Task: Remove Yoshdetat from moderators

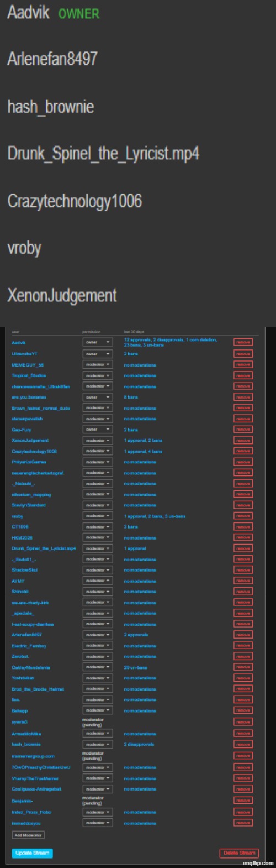Action: tap(243, 678)
